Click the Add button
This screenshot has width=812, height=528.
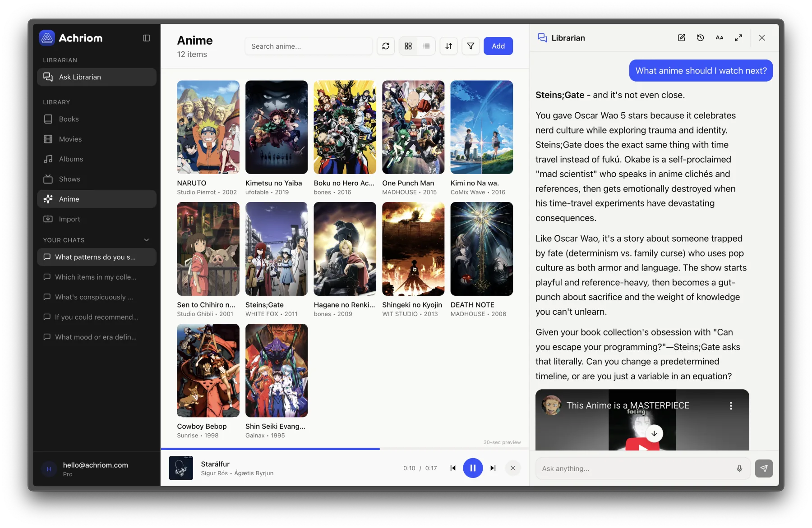498,46
